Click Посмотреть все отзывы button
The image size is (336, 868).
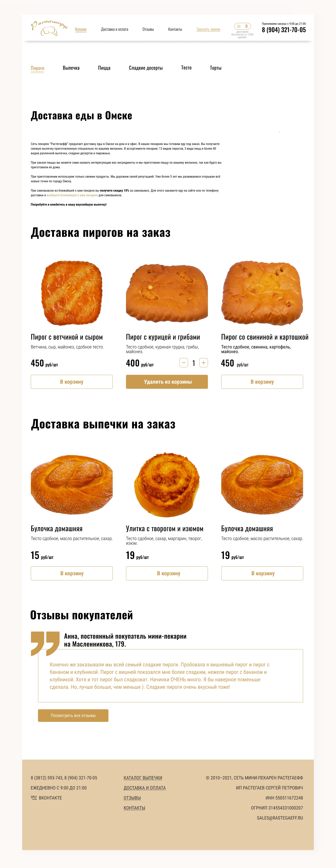(x=73, y=715)
